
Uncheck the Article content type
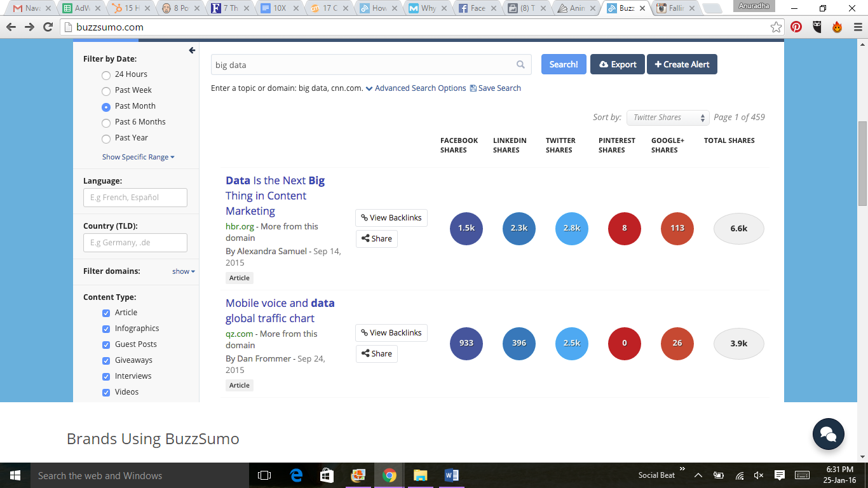[x=106, y=313]
